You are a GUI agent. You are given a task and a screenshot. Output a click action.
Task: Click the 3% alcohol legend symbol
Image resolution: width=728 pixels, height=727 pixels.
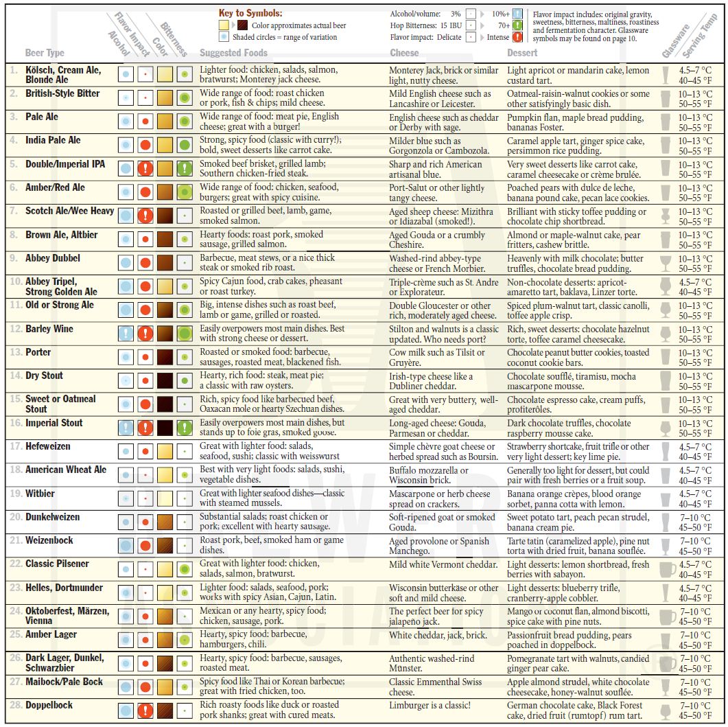point(471,14)
